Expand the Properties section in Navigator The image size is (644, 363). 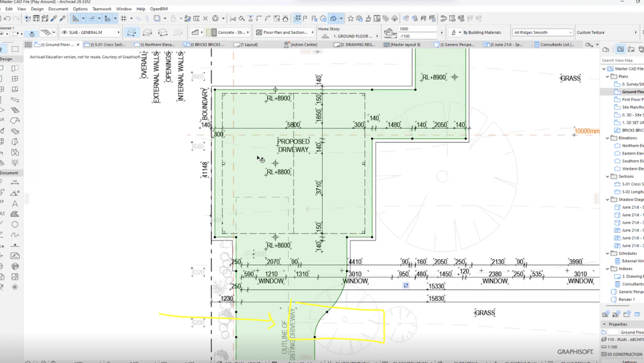coord(605,324)
